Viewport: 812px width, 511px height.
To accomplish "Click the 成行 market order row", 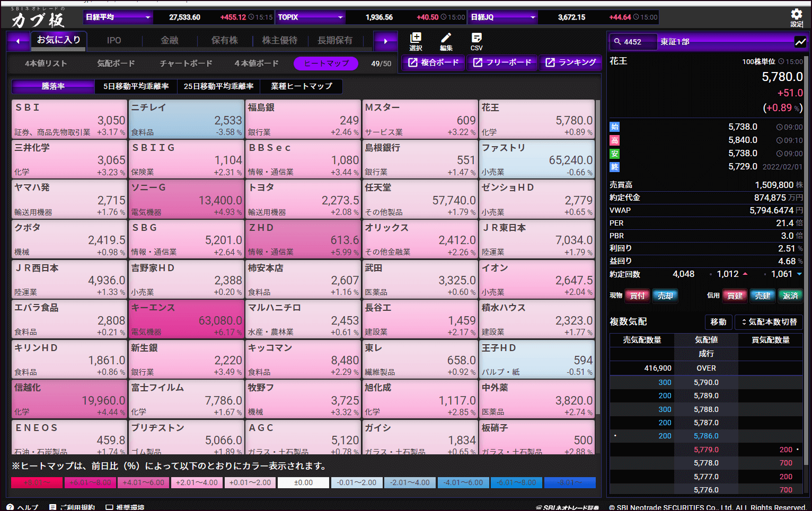I will coord(706,354).
